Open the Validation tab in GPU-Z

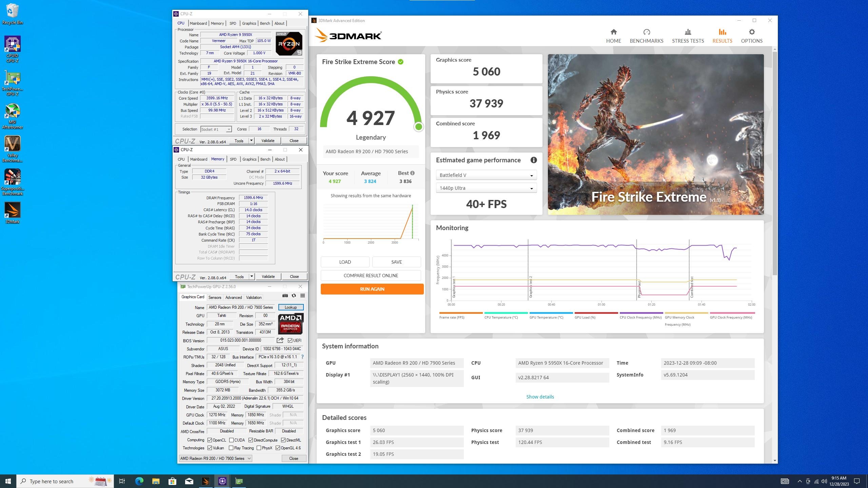(x=254, y=297)
